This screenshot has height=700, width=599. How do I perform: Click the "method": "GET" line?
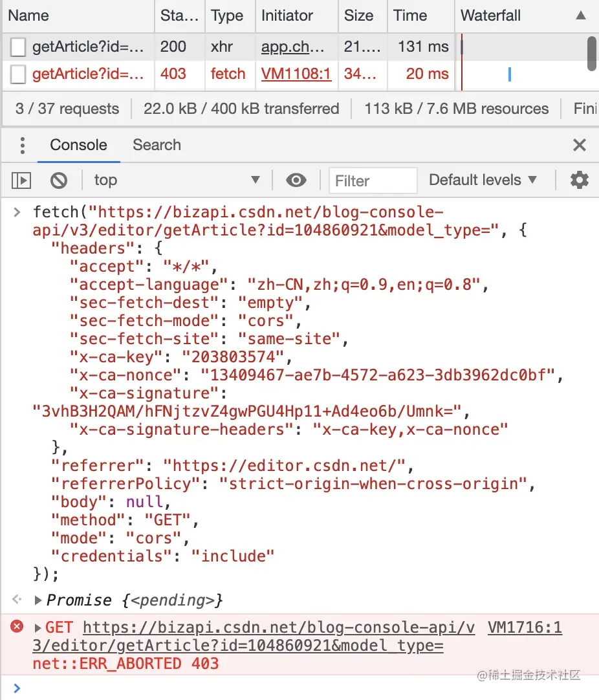click(x=124, y=520)
